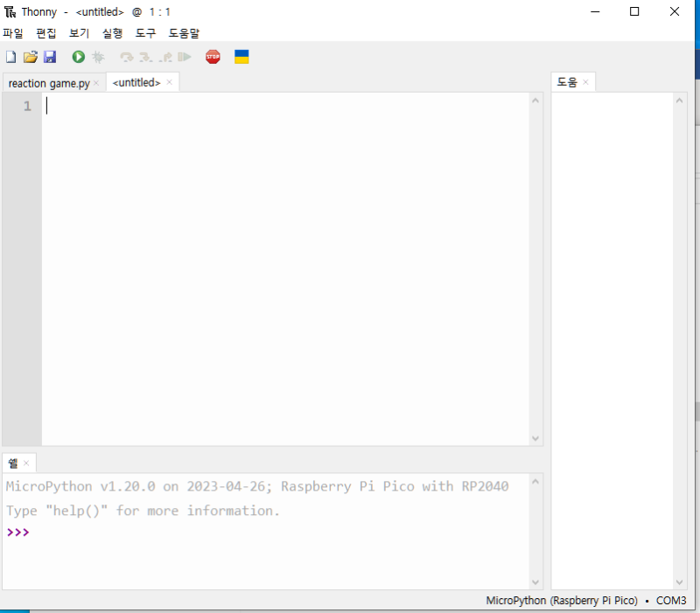This screenshot has width=700, height=613.
Task: Close the 도움 help panel tab
Action: 585,82
